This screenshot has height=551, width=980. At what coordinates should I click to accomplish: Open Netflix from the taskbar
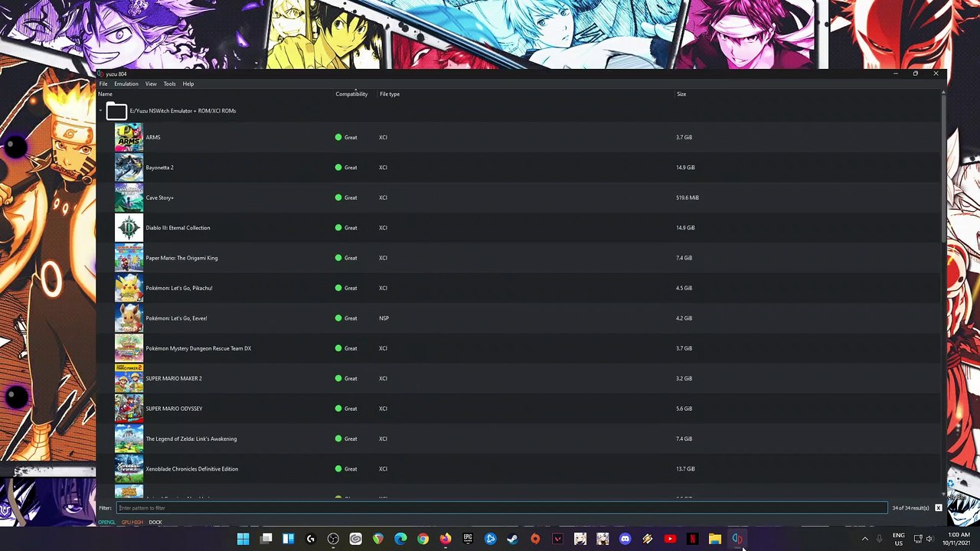(692, 539)
